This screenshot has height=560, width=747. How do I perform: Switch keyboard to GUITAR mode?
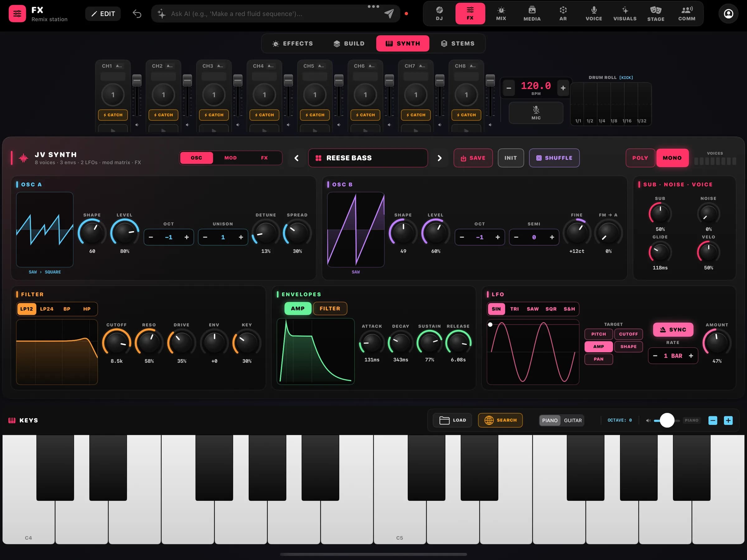click(x=573, y=420)
